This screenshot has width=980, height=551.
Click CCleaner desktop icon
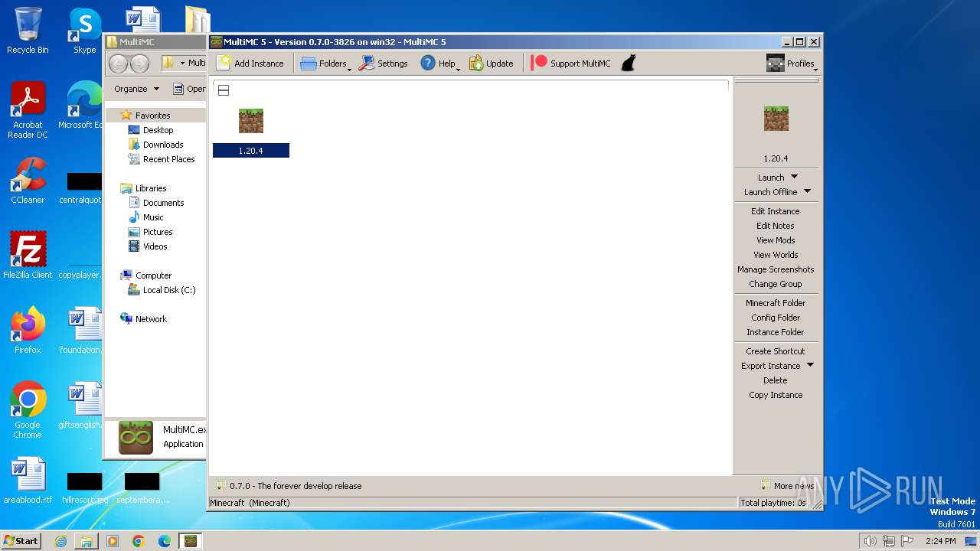click(28, 181)
